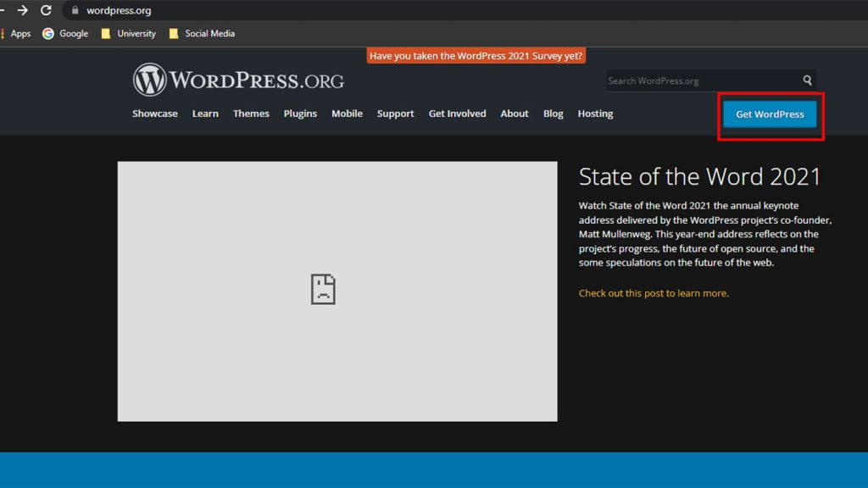
Task: Click 'Check out this post to learn more'
Action: click(x=654, y=293)
